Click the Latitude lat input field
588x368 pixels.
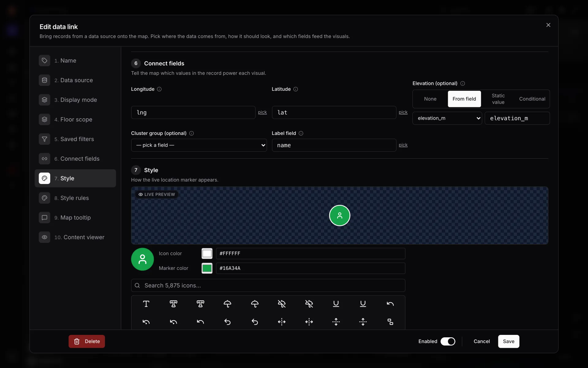[x=334, y=113]
